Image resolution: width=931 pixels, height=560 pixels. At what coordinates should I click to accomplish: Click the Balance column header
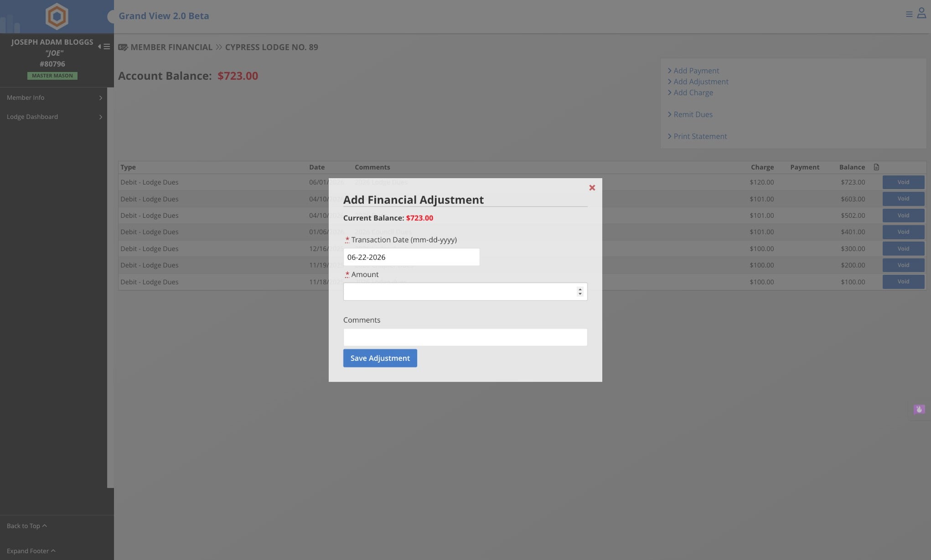(852, 167)
